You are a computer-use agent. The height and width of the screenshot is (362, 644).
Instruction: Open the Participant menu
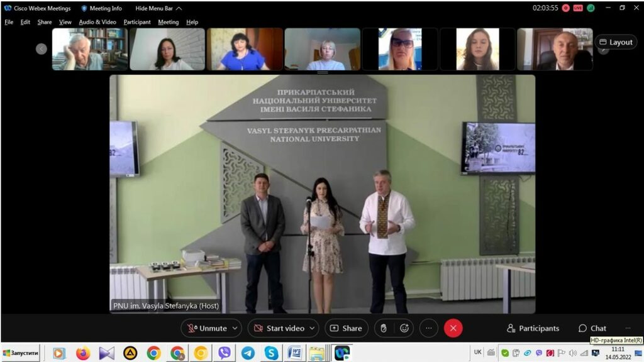(137, 22)
